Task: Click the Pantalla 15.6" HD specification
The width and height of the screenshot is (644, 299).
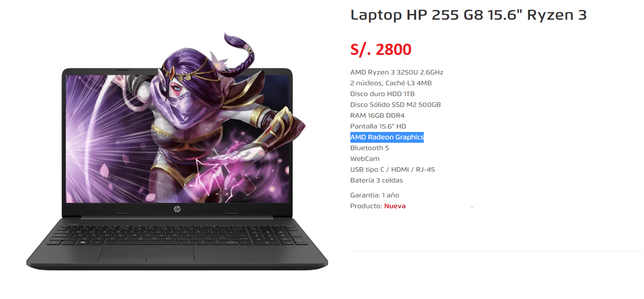Action: (378, 126)
